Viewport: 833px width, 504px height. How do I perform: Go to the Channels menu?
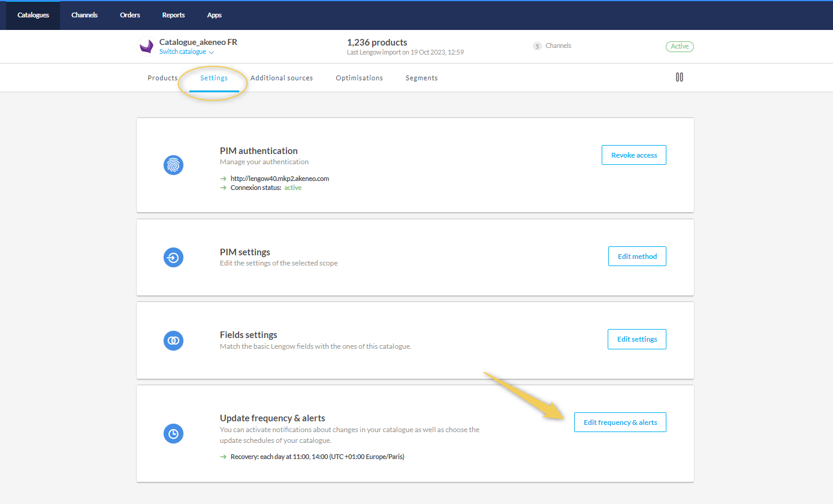[84, 15]
